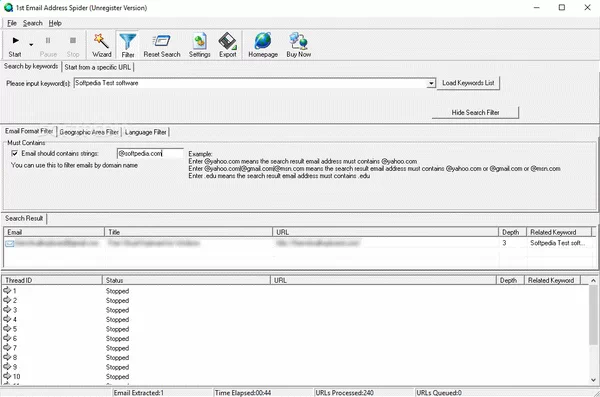The image size is (600, 397).
Task: Select the envelope icon of result row
Action: pos(10,243)
